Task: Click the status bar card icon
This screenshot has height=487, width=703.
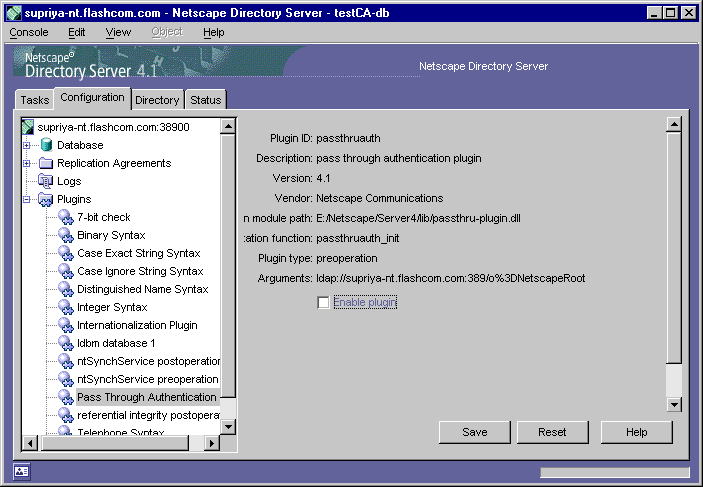Action: (x=22, y=471)
